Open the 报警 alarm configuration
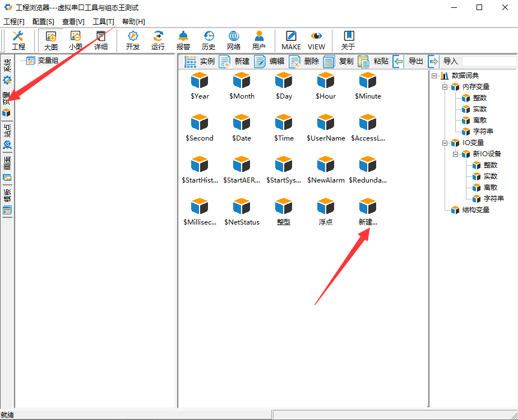Image resolution: width=518 pixels, height=420 pixels. (x=183, y=40)
